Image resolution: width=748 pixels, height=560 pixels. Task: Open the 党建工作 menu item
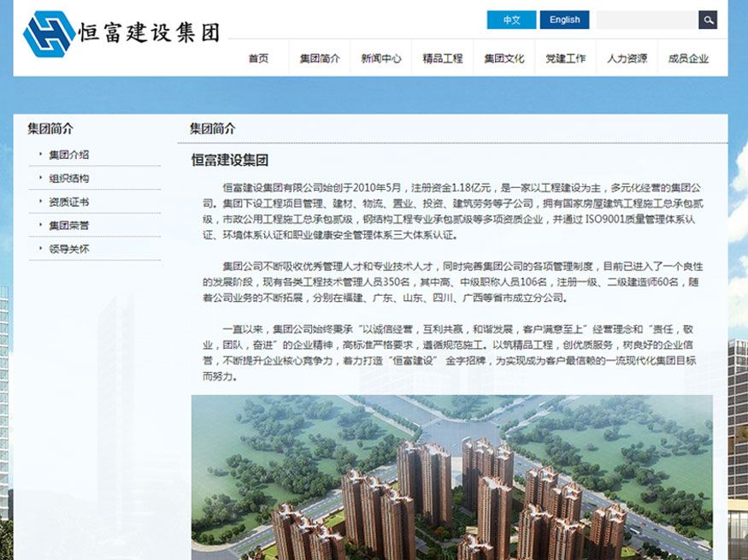566,59
